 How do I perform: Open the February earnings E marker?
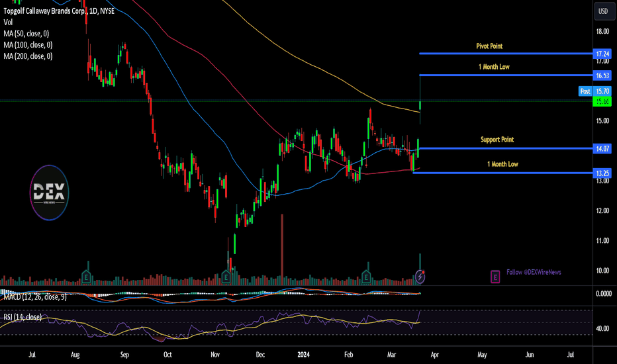pyautogui.click(x=366, y=277)
